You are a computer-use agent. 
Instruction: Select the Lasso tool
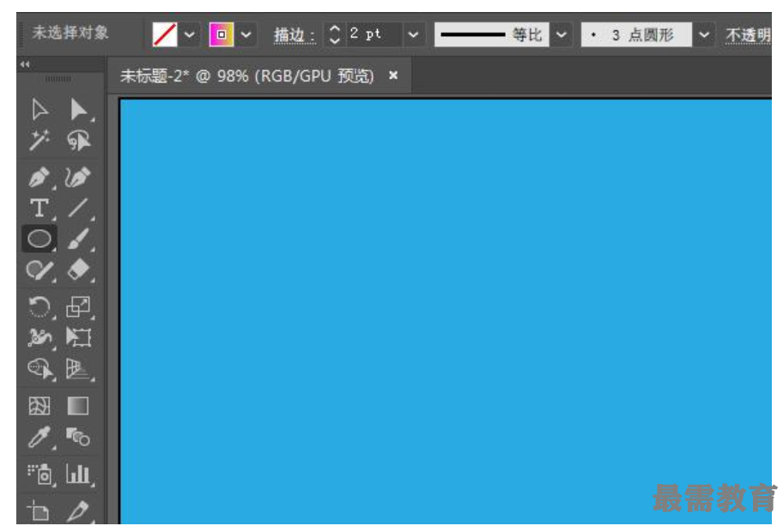78,140
